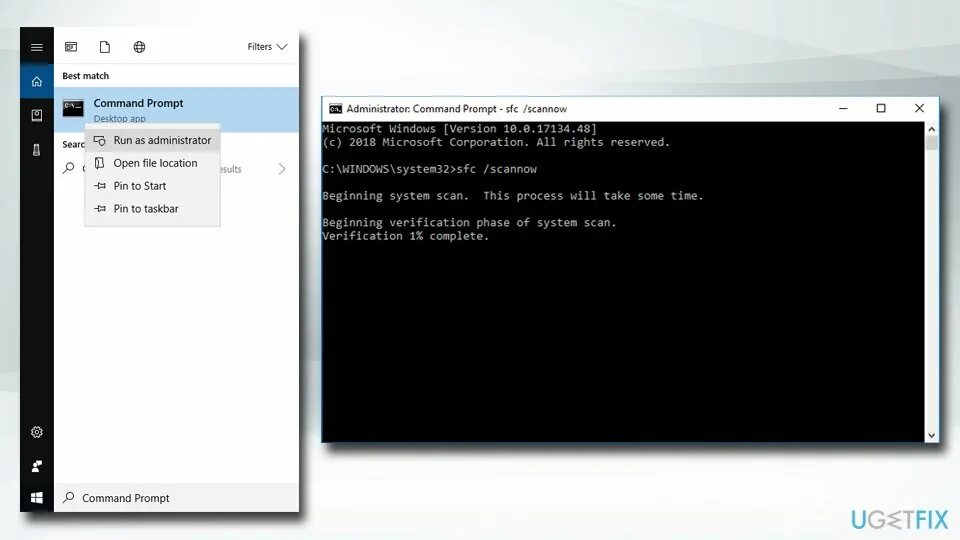Click the device tower icon in sidebar

[37, 150]
